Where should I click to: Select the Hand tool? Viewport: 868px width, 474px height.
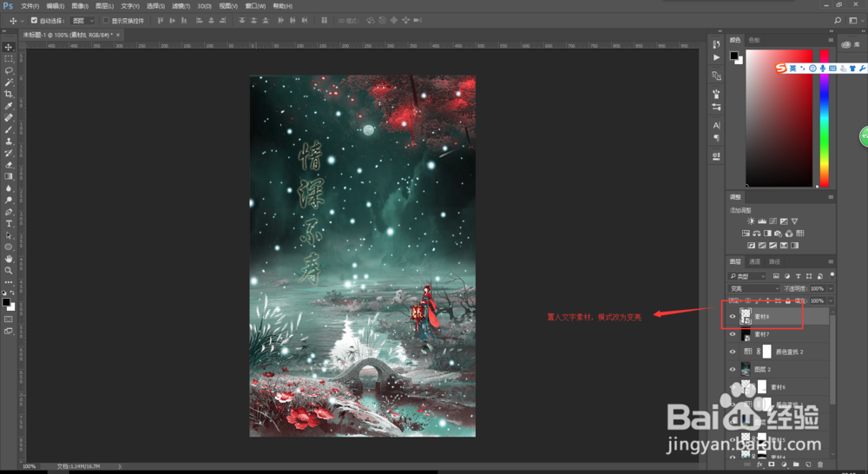click(x=9, y=259)
